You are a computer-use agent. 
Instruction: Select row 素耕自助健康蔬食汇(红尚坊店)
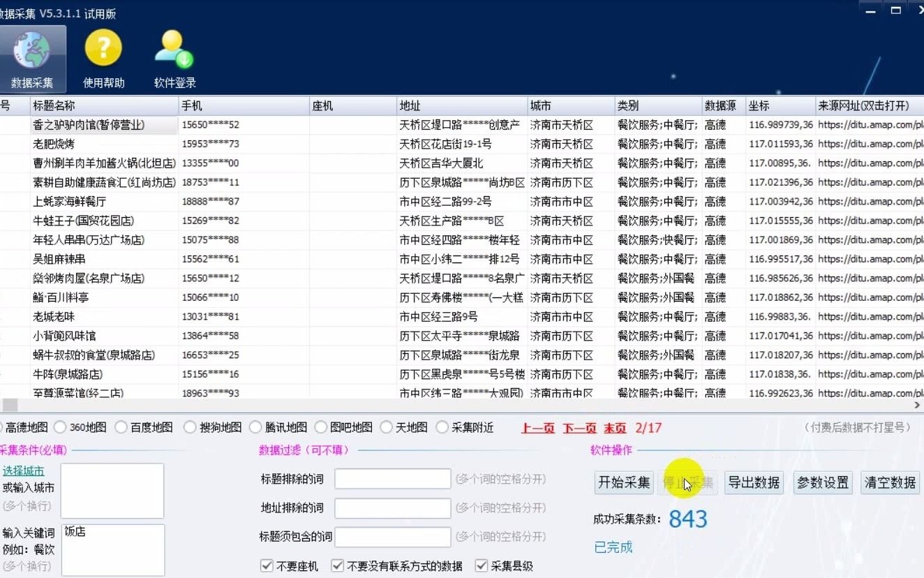pyautogui.click(x=461, y=182)
